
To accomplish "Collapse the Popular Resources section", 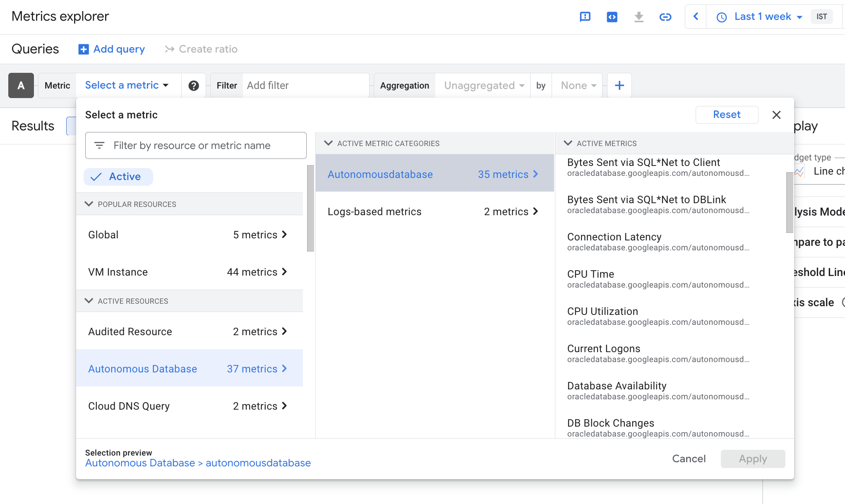I will 89,204.
